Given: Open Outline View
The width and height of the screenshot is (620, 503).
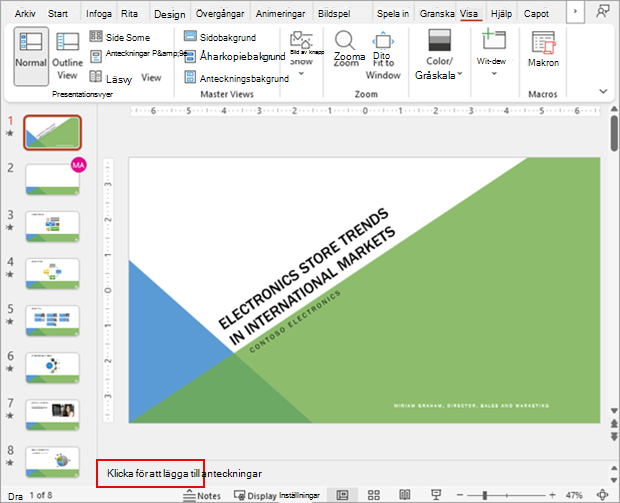Looking at the screenshot, I should pos(67,56).
